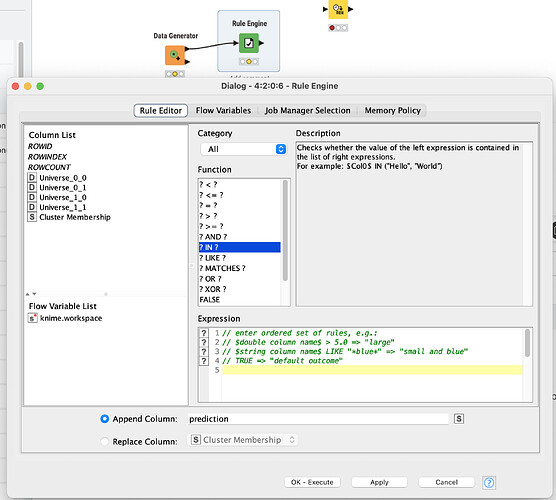
Task: Click the OK - Execute button
Action: [x=312, y=482]
